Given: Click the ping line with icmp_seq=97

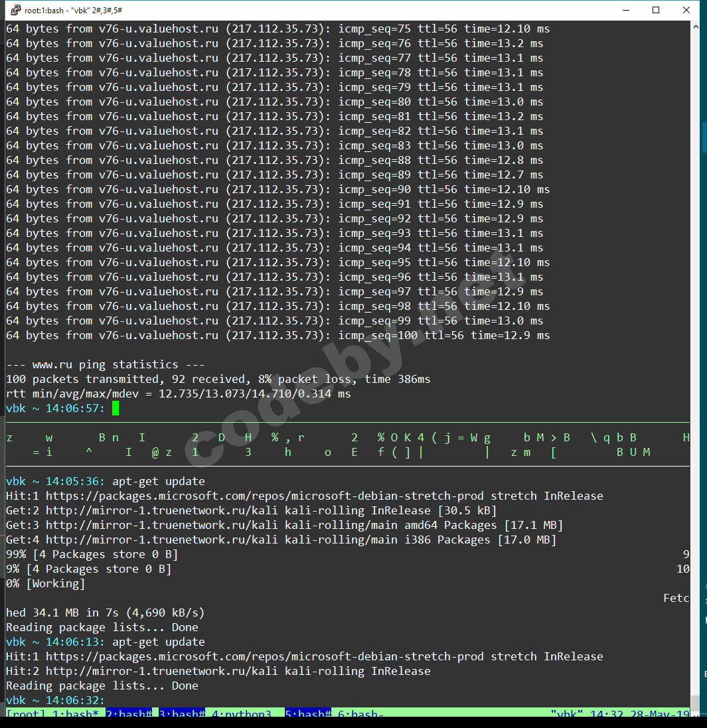Looking at the screenshot, I should pyautogui.click(x=275, y=292).
